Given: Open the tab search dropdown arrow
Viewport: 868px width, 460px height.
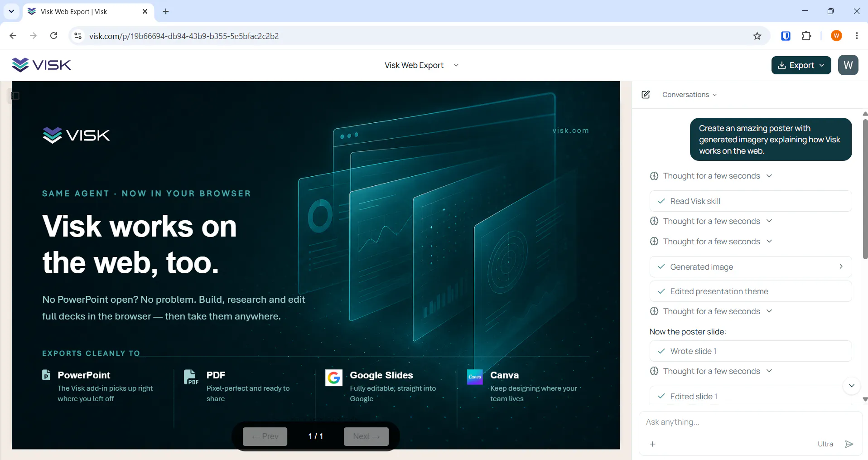Looking at the screenshot, I should tap(11, 11).
